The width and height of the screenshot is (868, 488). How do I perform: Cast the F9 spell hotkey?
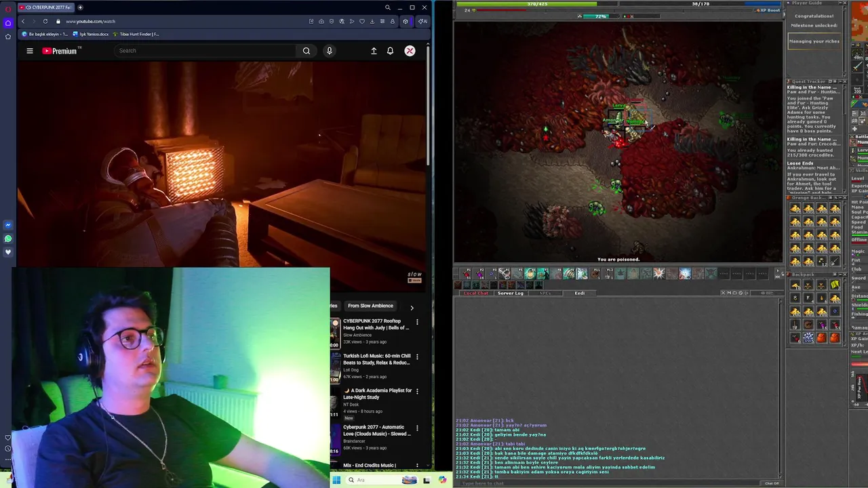point(570,274)
